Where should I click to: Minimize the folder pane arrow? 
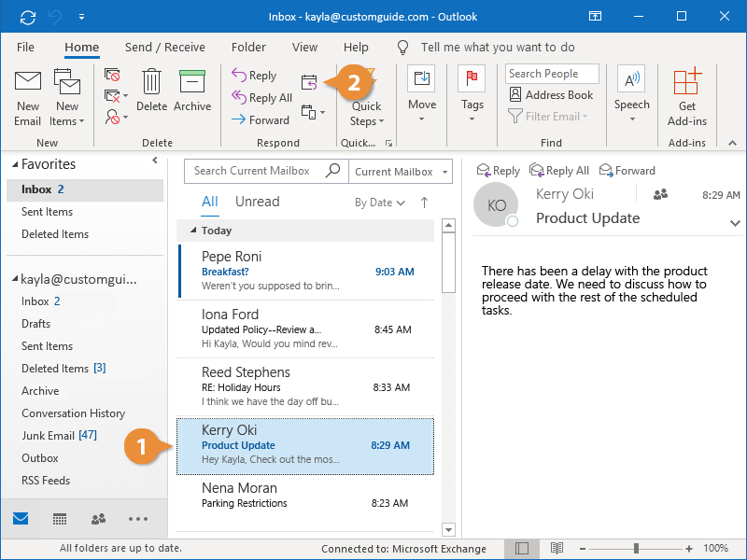(x=155, y=161)
